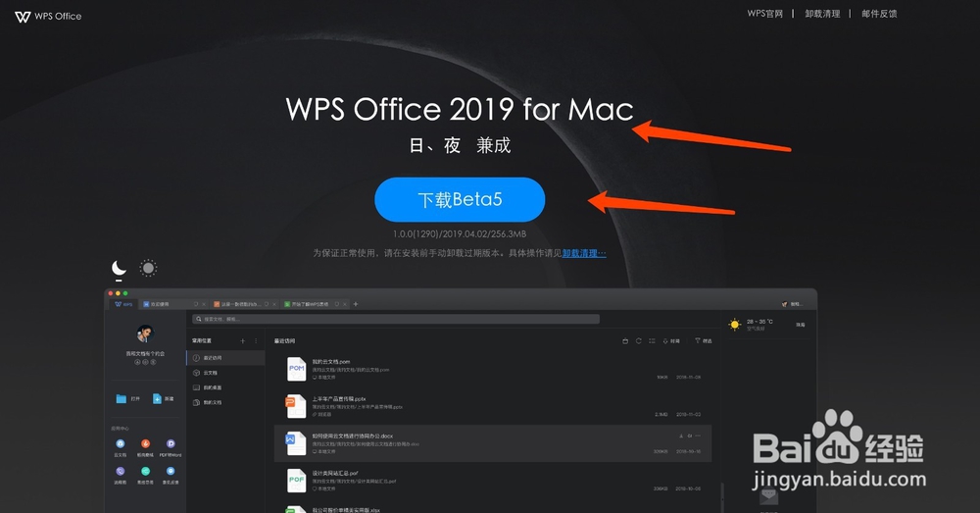Screen dimensions: 980x513
Task: Open the orange app-center icon beside 云文档
Action: [145, 443]
